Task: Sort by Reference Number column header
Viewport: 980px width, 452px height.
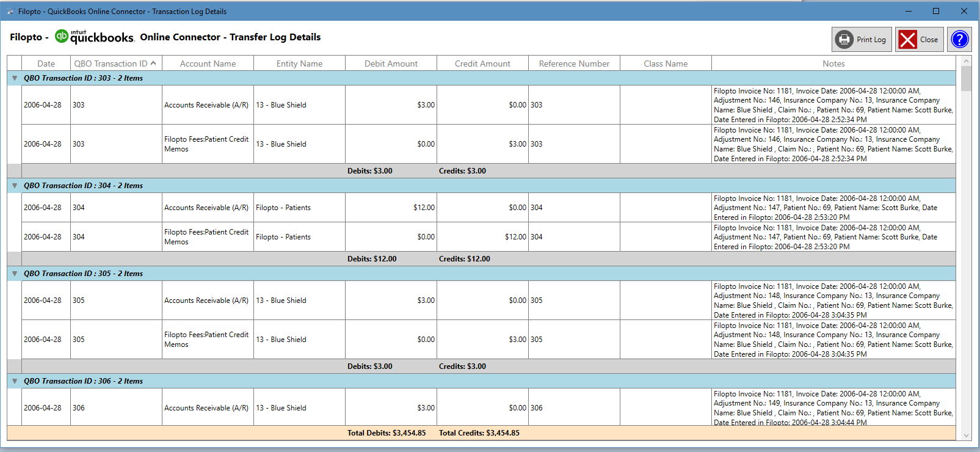Action: 574,64
